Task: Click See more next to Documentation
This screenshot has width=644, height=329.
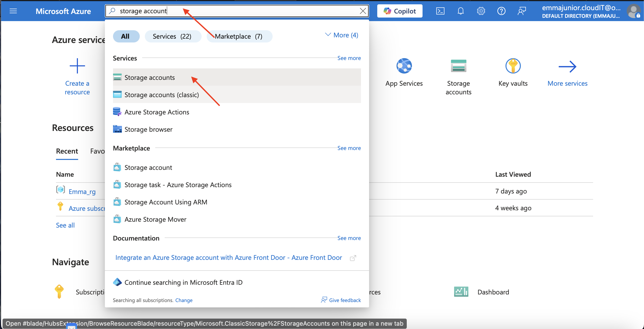Action: tap(349, 238)
